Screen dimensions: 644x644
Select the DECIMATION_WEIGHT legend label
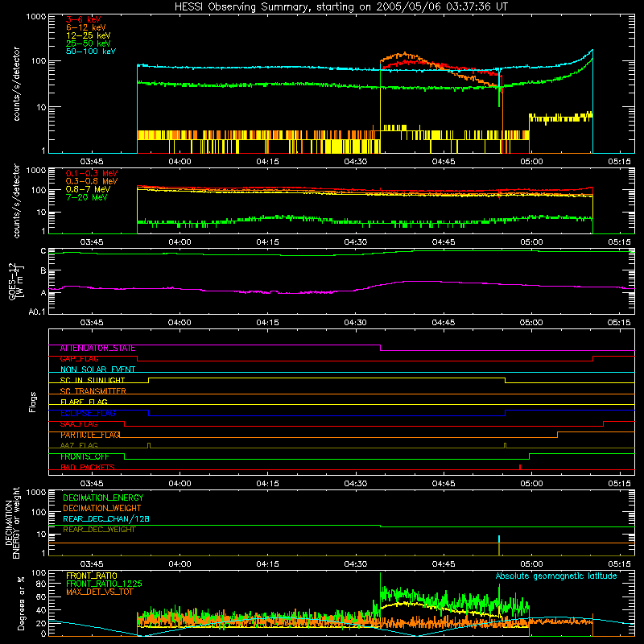coord(102,509)
